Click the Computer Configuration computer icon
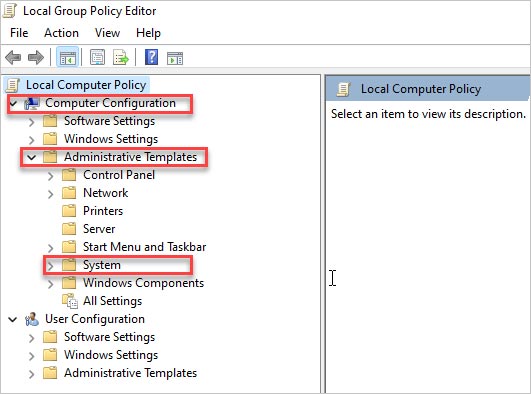This screenshot has width=531, height=394. 32,103
